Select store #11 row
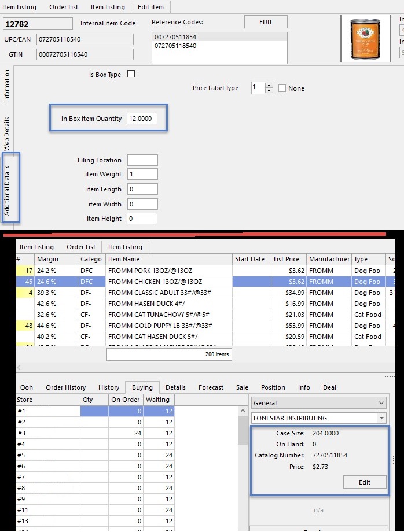404x532 pixels. tap(96, 510)
